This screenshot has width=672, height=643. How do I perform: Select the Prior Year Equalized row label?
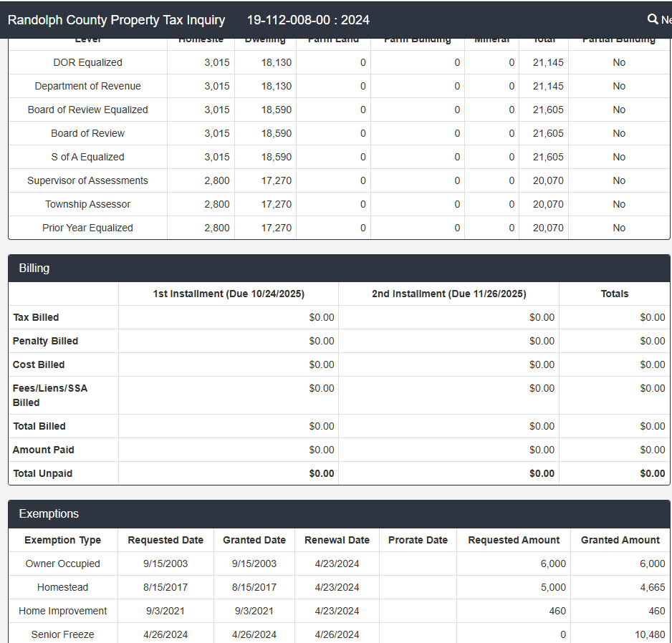tap(87, 228)
